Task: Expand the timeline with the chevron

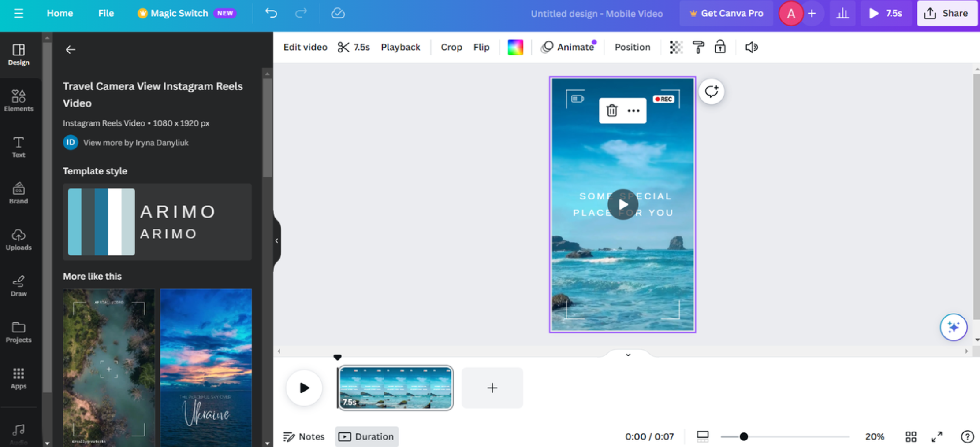Action: pos(628,355)
